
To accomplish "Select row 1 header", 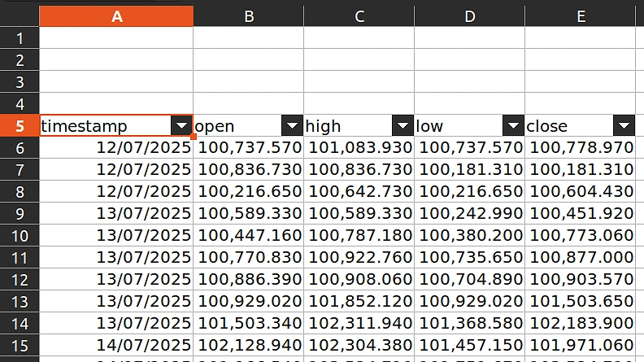I will [20, 38].
